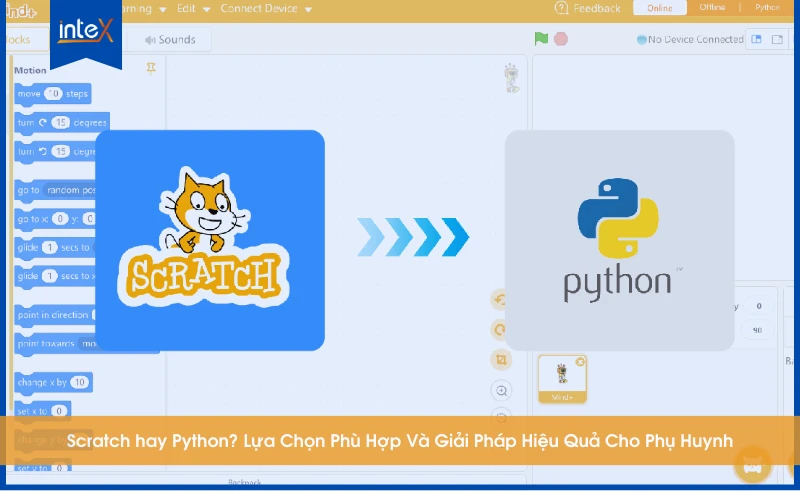Click the move 10 steps block
The height and width of the screenshot is (500, 800).
coord(53,94)
